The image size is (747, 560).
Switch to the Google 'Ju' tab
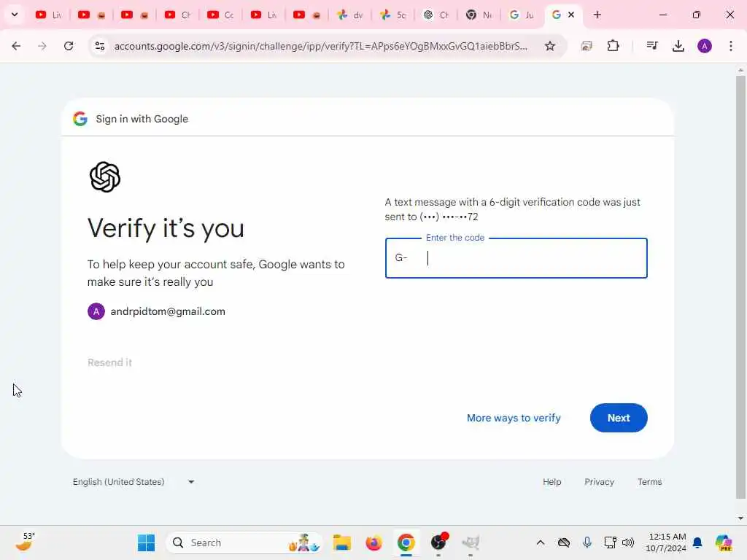click(522, 15)
